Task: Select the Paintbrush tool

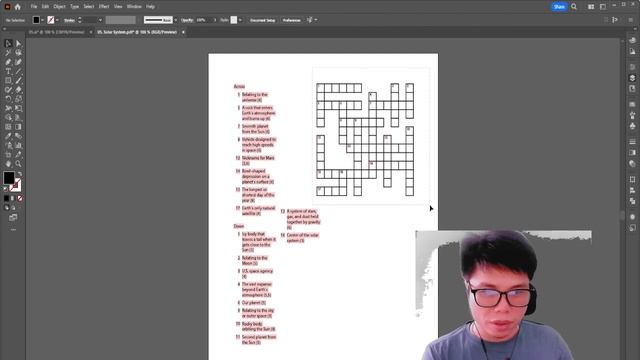Action: coord(18,80)
